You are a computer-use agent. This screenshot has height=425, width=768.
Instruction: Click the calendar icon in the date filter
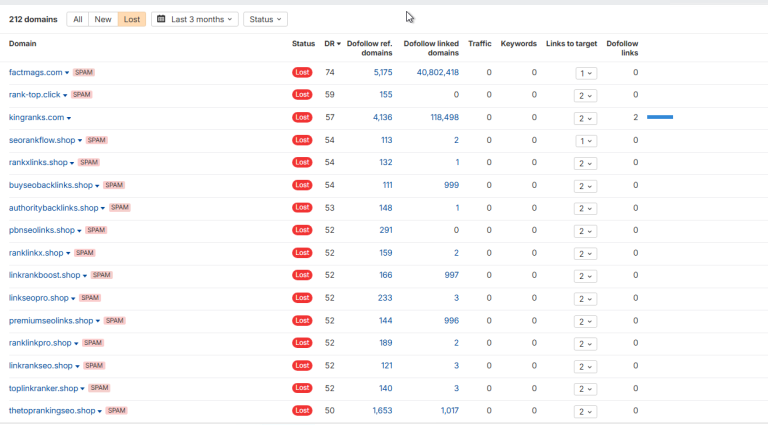(161, 19)
